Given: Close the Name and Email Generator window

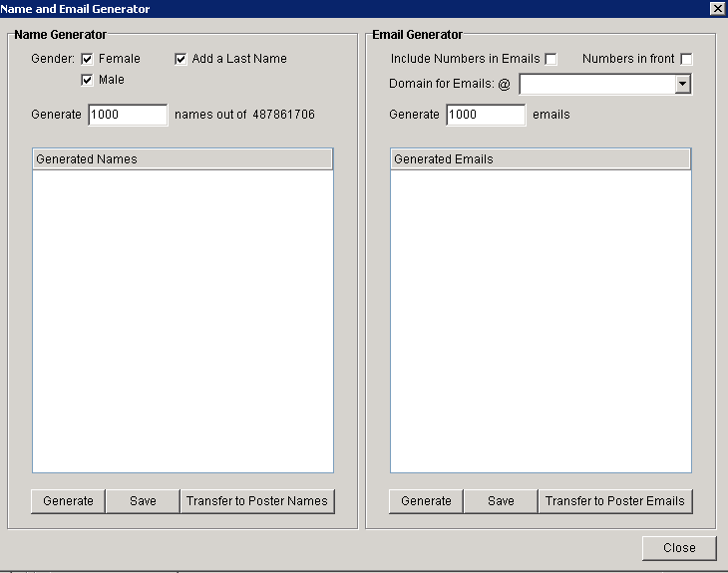Looking at the screenshot, I should point(717,8).
